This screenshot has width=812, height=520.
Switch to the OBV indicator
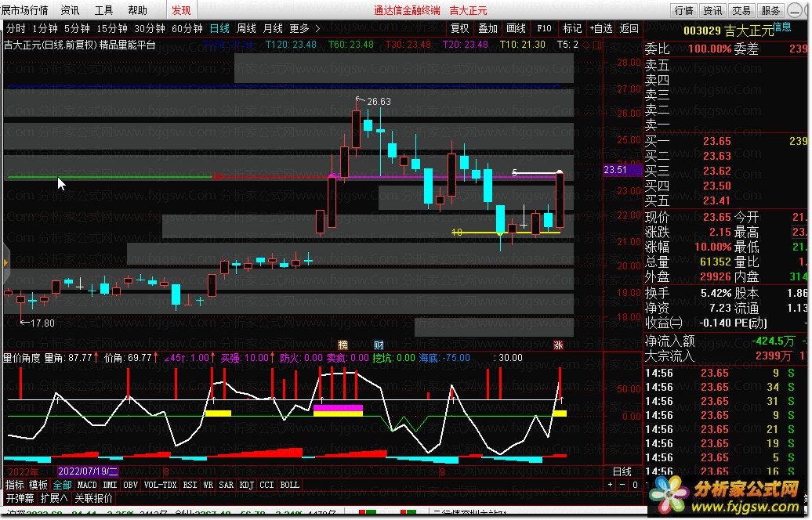coord(130,485)
